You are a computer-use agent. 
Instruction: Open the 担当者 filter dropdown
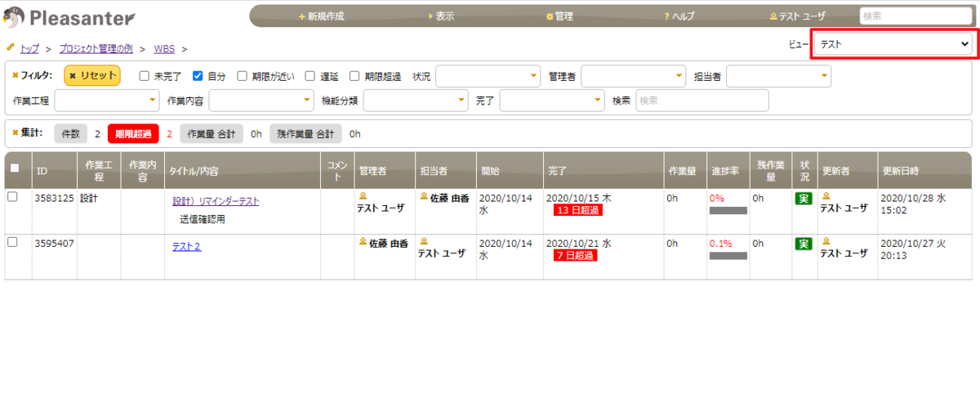[778, 76]
